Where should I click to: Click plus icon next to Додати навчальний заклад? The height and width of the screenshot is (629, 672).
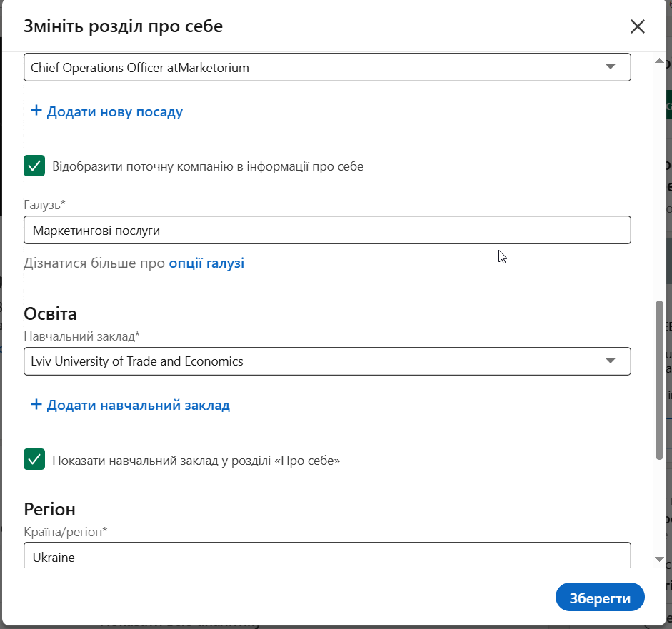click(x=36, y=405)
